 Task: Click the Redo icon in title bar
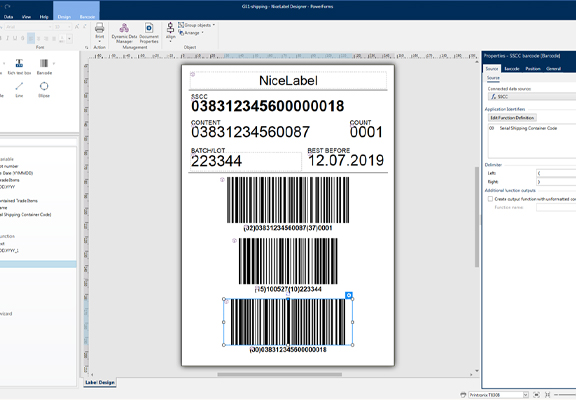pyautogui.click(x=8, y=7)
